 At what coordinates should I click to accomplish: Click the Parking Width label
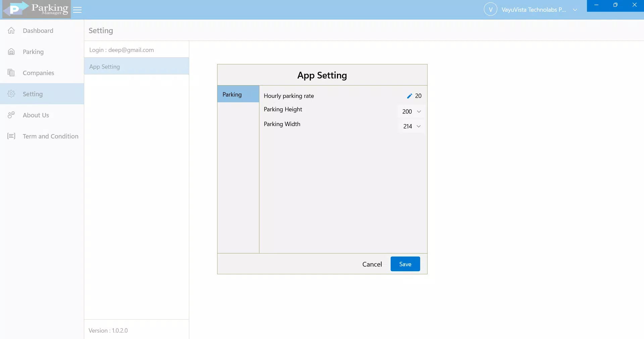pyautogui.click(x=282, y=124)
